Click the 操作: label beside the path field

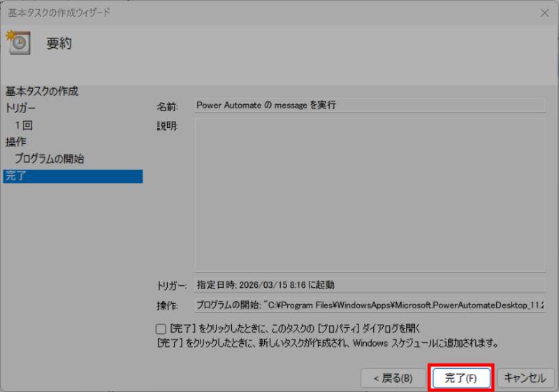click(167, 306)
